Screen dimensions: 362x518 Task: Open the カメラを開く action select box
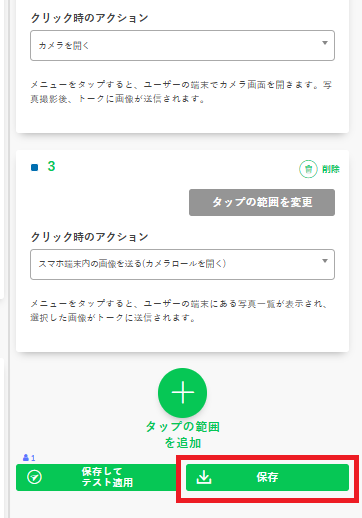[182, 46]
